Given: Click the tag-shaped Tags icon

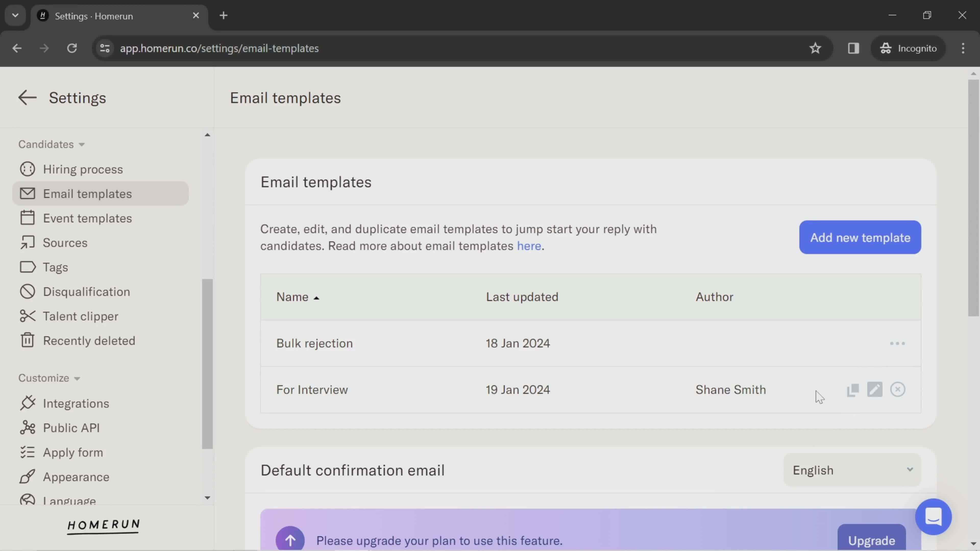Looking at the screenshot, I should (x=27, y=267).
